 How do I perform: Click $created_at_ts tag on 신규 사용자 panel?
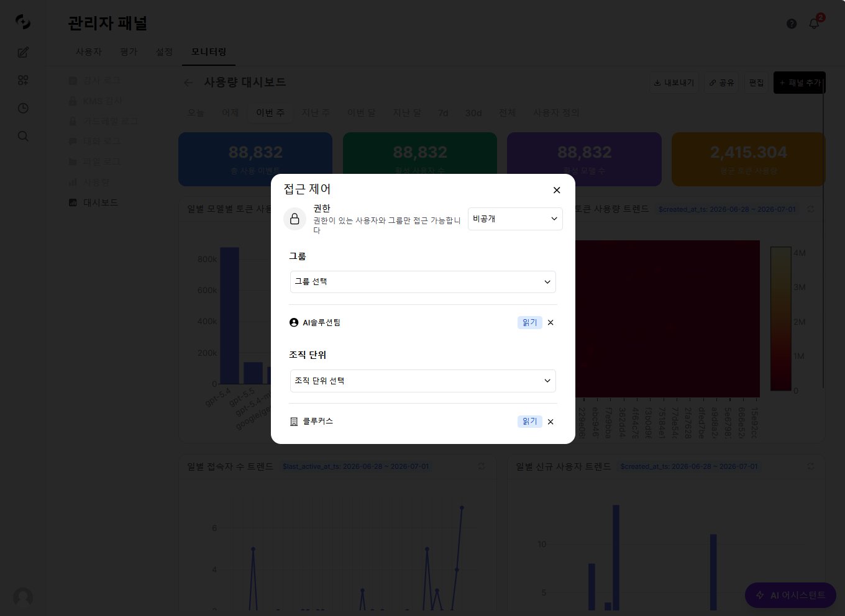pyautogui.click(x=689, y=466)
